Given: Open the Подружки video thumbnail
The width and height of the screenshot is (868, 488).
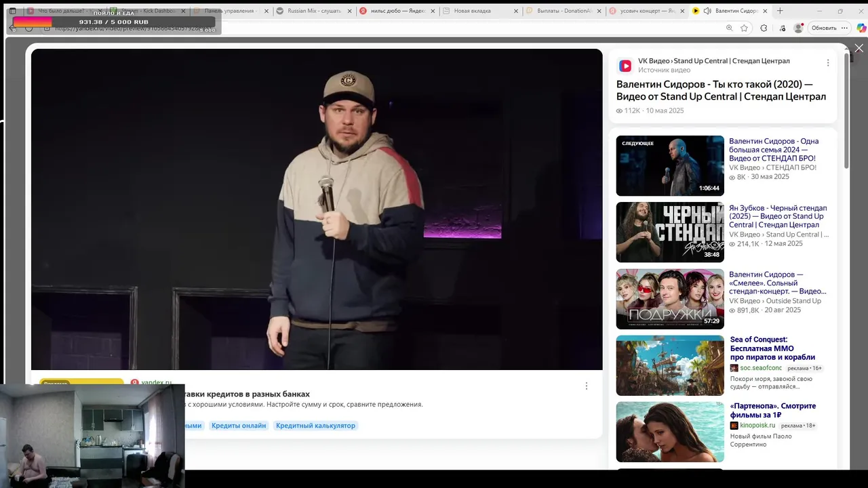Looking at the screenshot, I should click(x=670, y=299).
